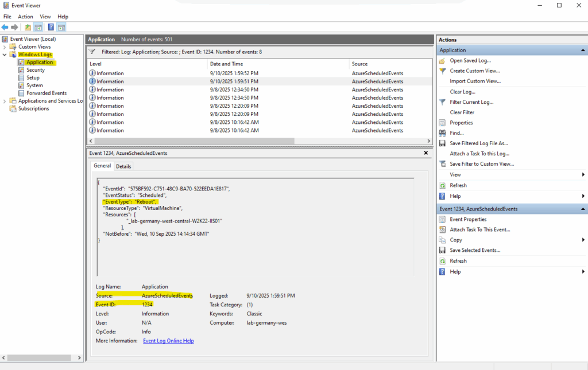This screenshot has height=370, width=588.
Task: Expand the lower Help submenu arrow
Action: pyautogui.click(x=583, y=272)
